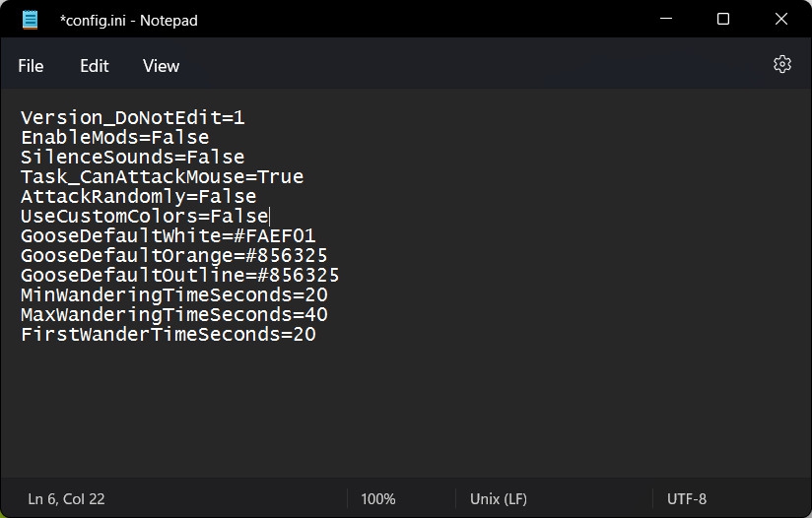
Task: Open the View menu
Action: click(161, 66)
